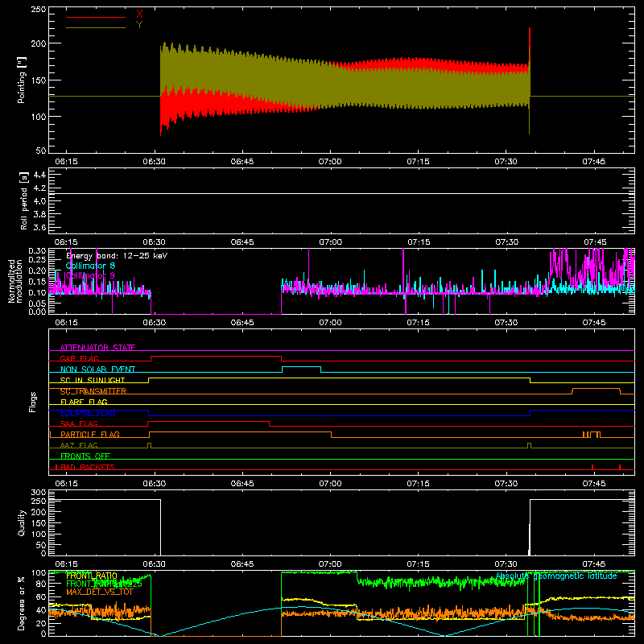The width and height of the screenshot is (644, 644).
Task: Click the 07:00 time label under Pointing plot
Action: [330, 162]
